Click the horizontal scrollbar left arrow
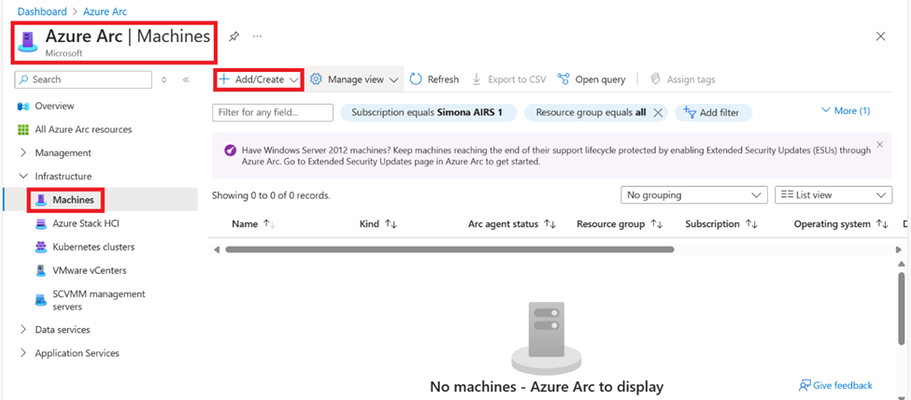 click(x=217, y=249)
